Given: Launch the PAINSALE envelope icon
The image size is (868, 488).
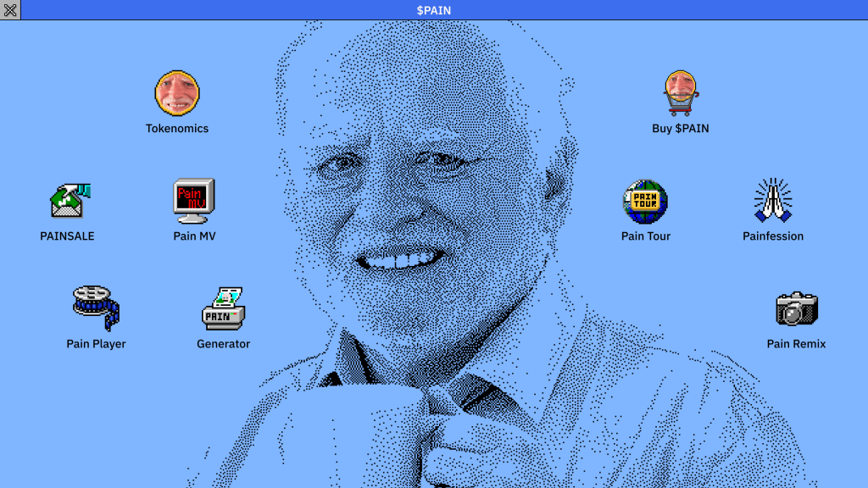Looking at the screenshot, I should pos(69,201).
